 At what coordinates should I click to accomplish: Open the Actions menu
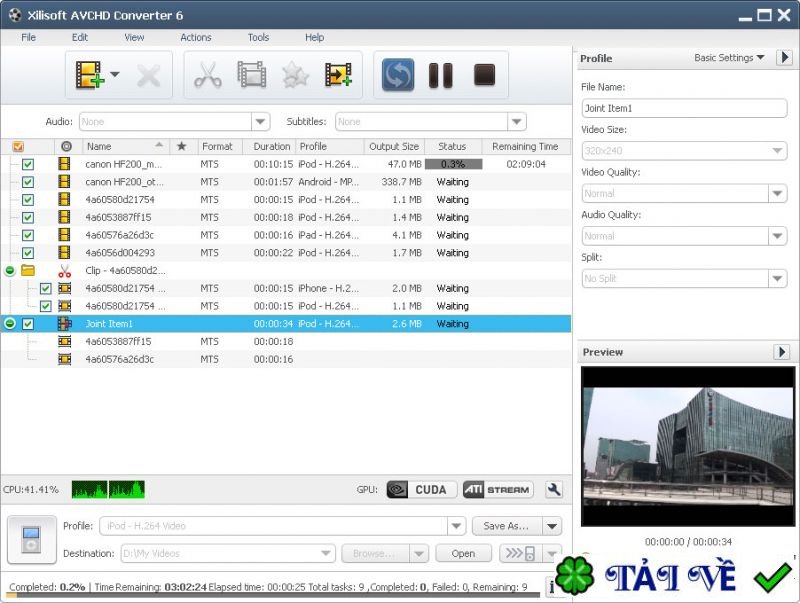195,37
